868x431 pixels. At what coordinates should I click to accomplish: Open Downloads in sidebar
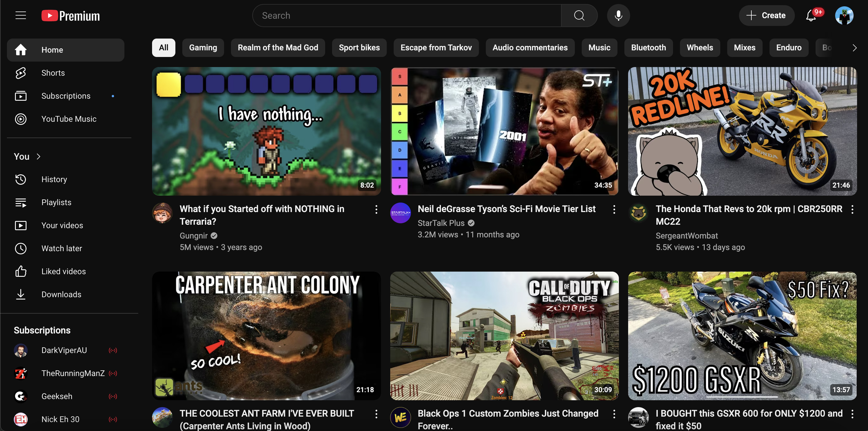[x=66, y=294]
